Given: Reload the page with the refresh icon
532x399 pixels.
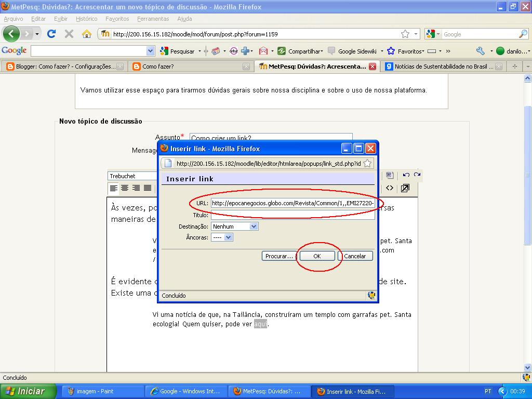Looking at the screenshot, I should [51, 34].
